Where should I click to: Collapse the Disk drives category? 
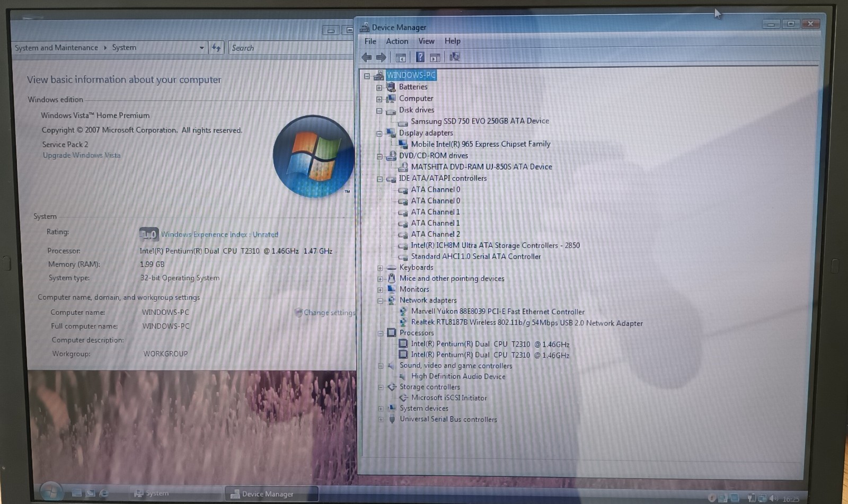click(379, 111)
